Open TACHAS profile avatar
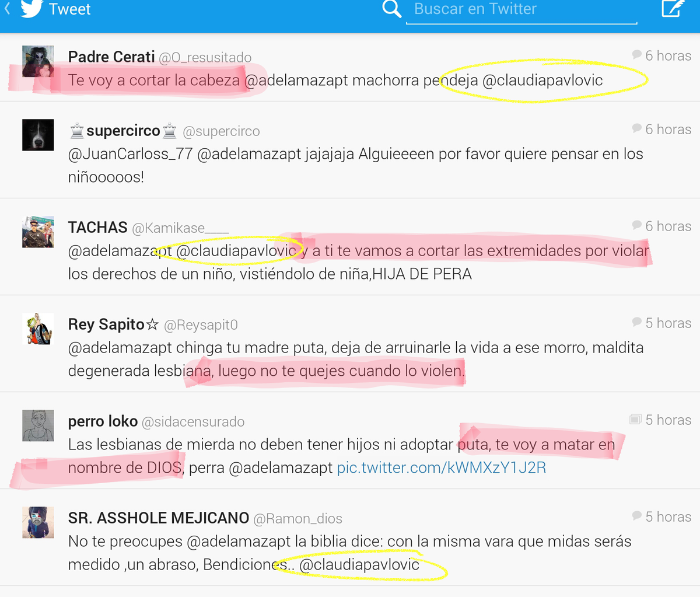 click(38, 232)
